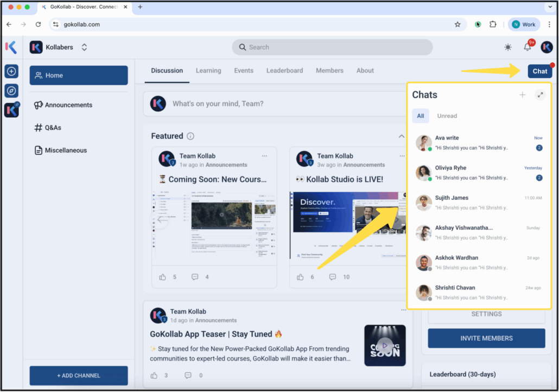Open the chat with Ava write
559x392 pixels.
pos(479,143)
